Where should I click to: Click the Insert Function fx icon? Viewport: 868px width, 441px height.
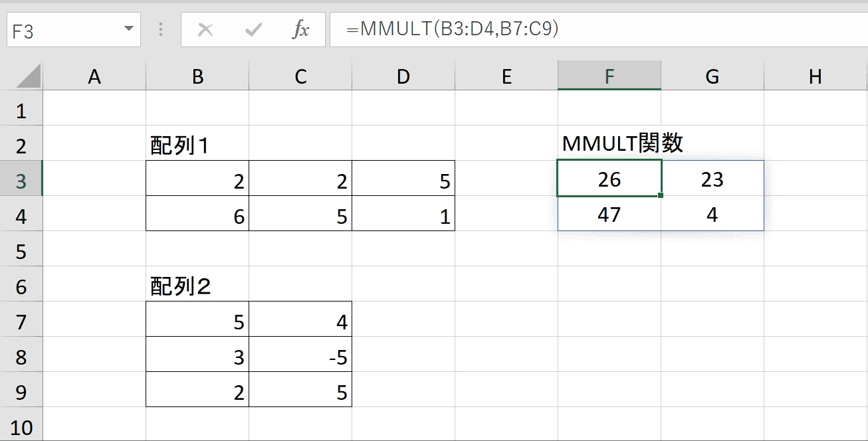[301, 30]
